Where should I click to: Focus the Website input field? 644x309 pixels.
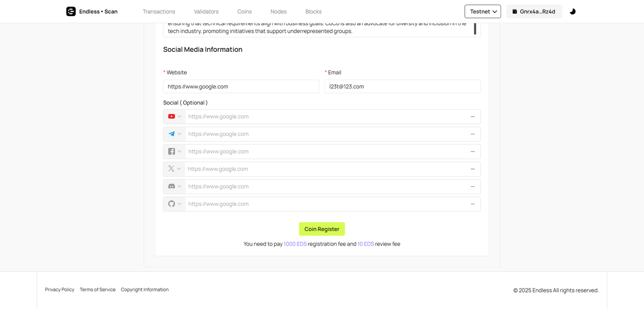241,87
